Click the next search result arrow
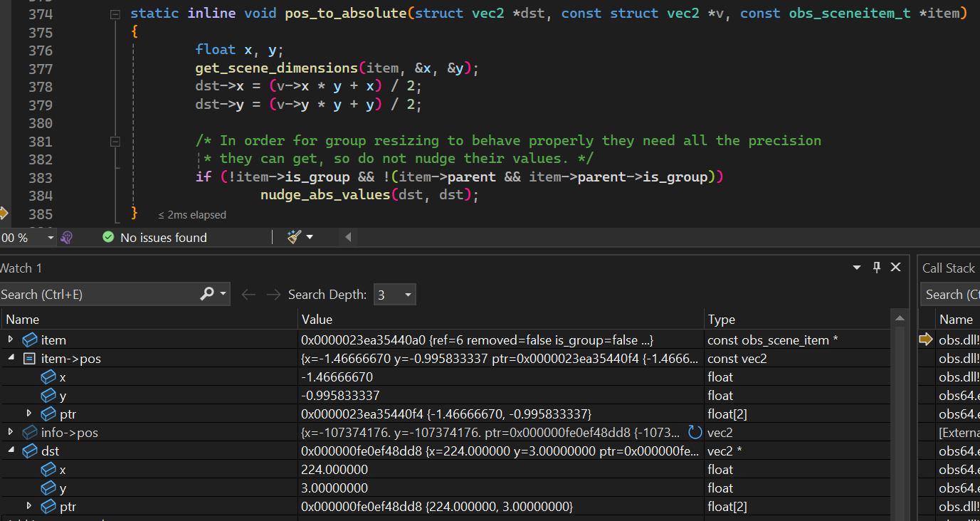Screen dimensions: 980x521 tap(273, 295)
